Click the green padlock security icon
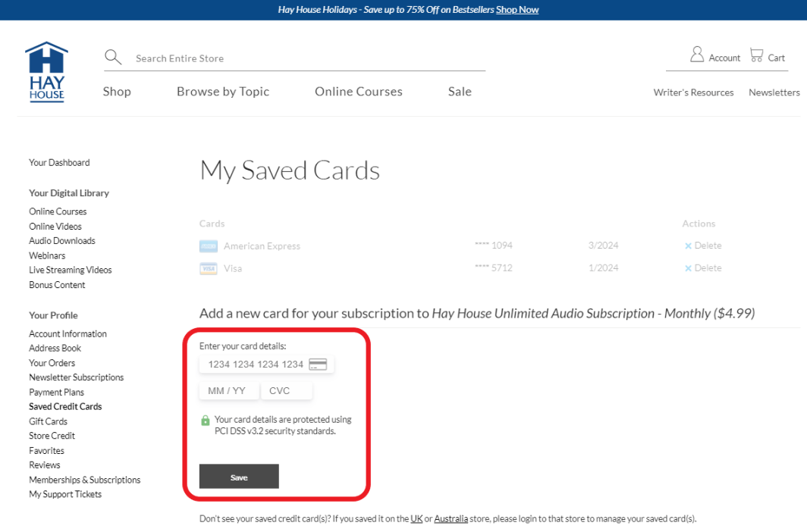This screenshot has width=807, height=532. 206,421
